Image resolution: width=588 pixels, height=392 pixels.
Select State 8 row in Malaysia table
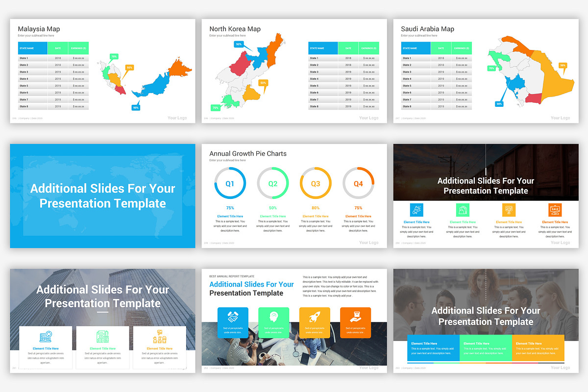pos(53,106)
